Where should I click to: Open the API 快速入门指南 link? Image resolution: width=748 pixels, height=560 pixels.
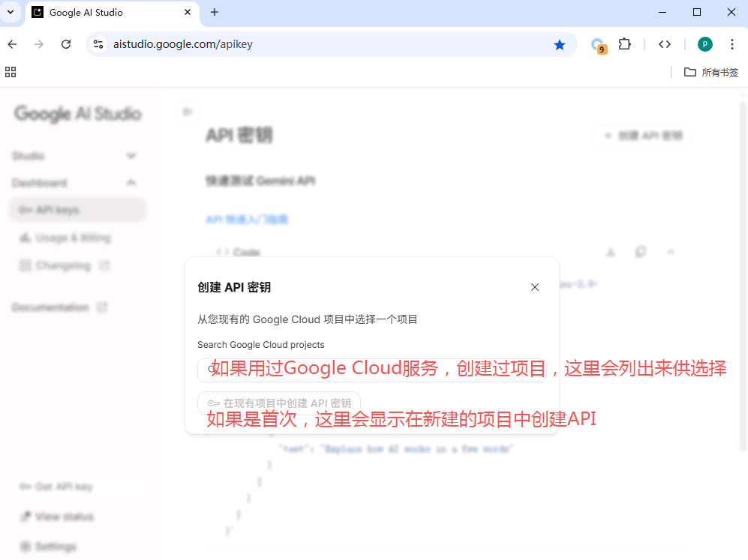point(247,220)
